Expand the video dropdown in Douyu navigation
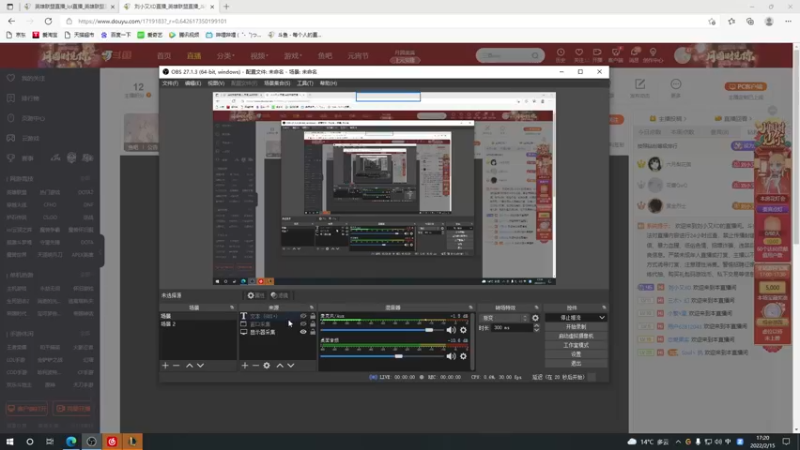Image resolution: width=800 pixels, height=450 pixels. 259,56
